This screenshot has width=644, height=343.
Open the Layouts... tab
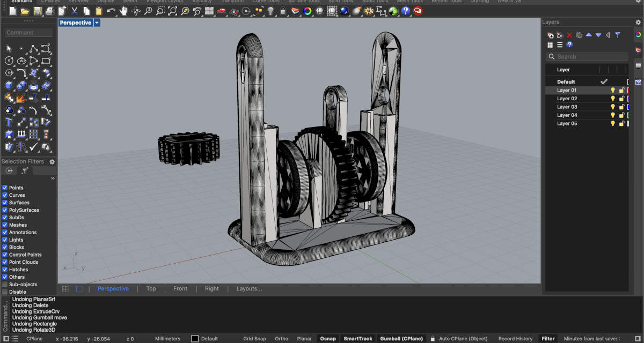click(x=249, y=288)
